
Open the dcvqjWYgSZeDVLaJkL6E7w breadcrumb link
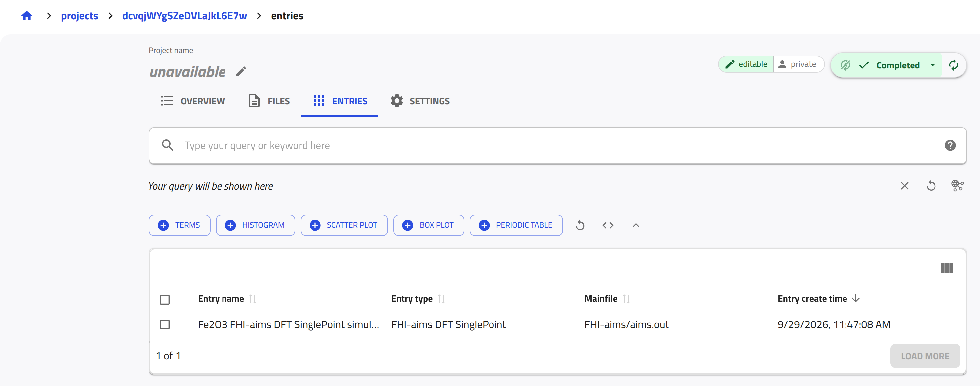coord(184,16)
